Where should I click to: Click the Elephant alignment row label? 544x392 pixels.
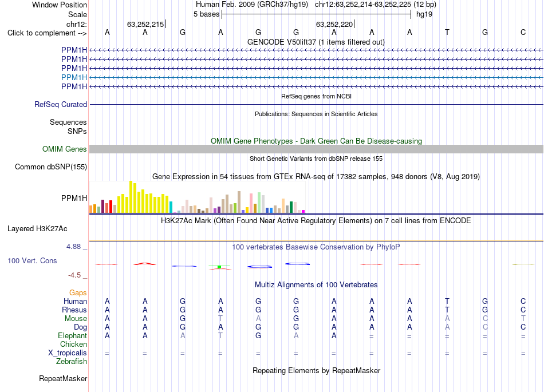[x=72, y=335]
